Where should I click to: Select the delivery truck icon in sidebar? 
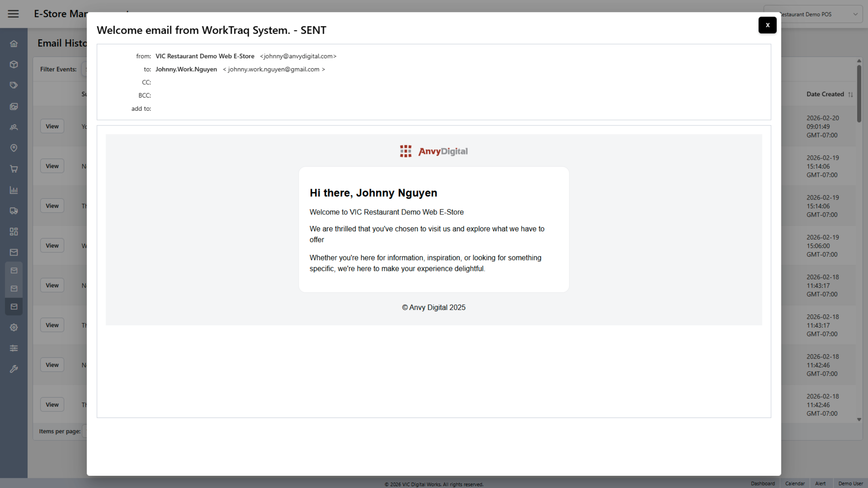pos(14,211)
